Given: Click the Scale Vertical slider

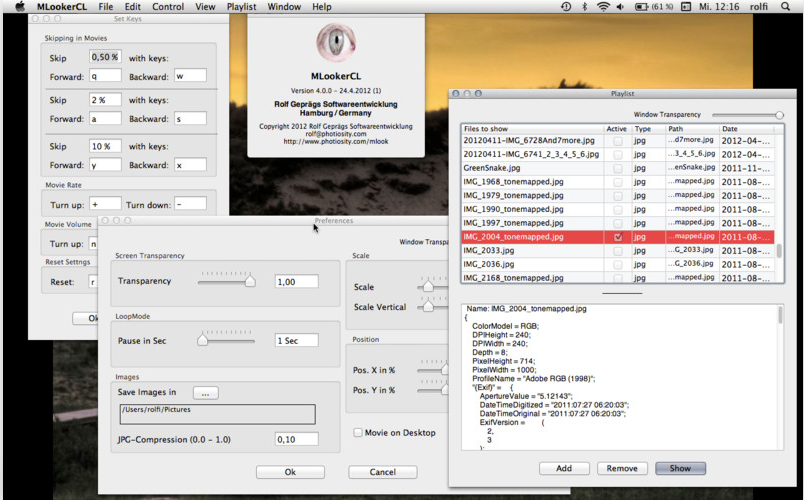Looking at the screenshot, I should [433, 306].
